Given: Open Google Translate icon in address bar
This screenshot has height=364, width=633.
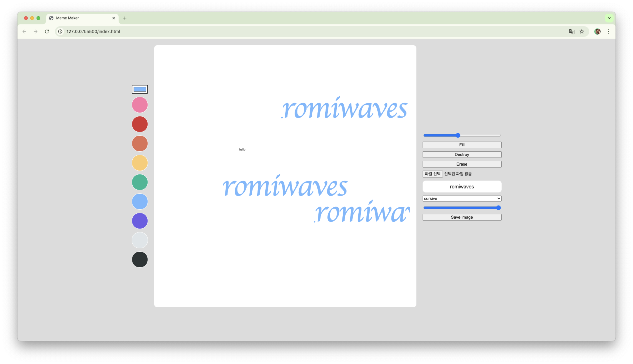Looking at the screenshot, I should tap(572, 32).
